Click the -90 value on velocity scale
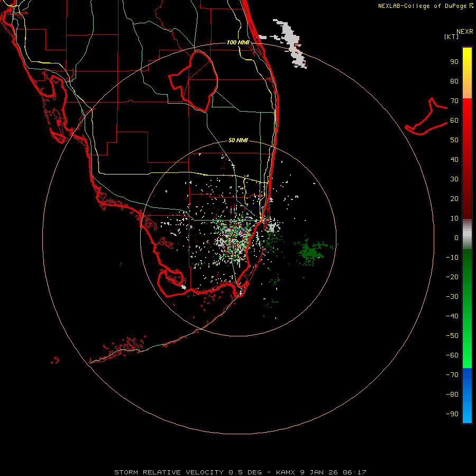Image resolution: width=476 pixels, height=476 pixels. point(452,414)
